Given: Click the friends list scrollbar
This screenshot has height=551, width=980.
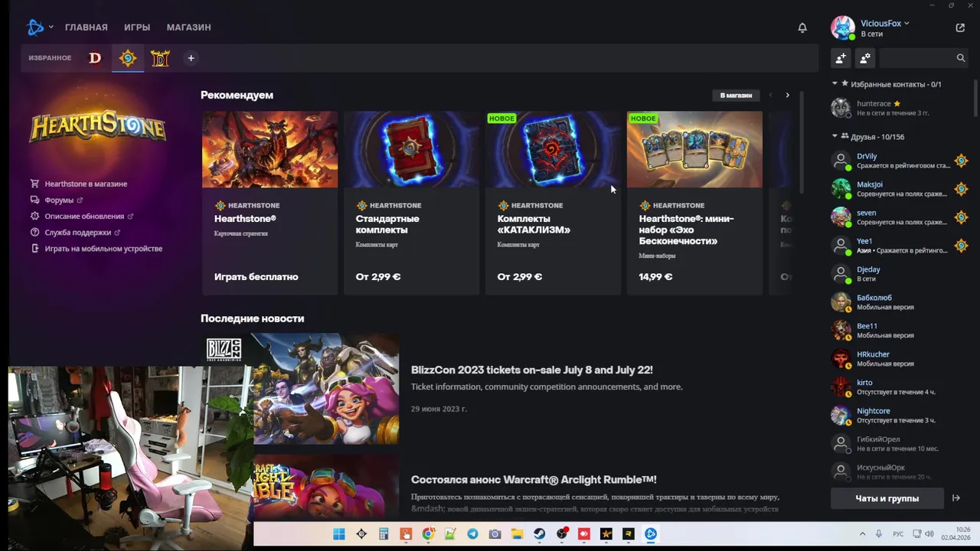Looking at the screenshot, I should tap(975, 98).
